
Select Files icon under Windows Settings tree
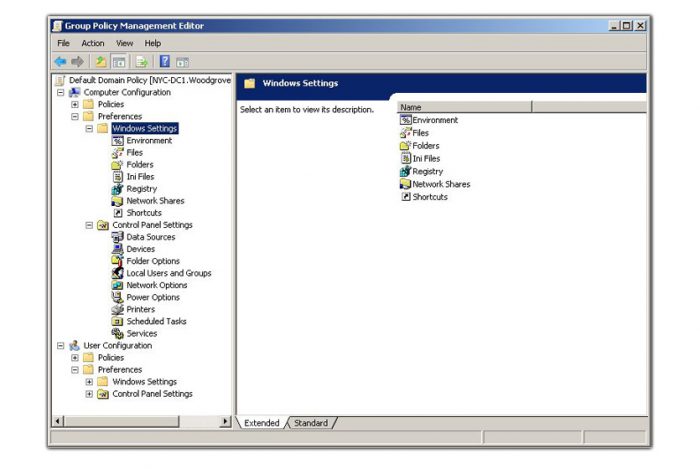click(117, 153)
